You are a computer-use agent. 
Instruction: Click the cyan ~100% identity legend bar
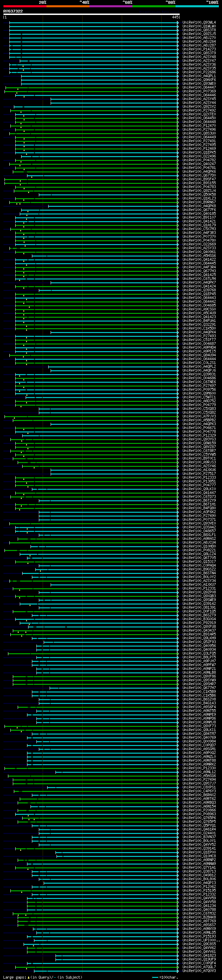197,6
